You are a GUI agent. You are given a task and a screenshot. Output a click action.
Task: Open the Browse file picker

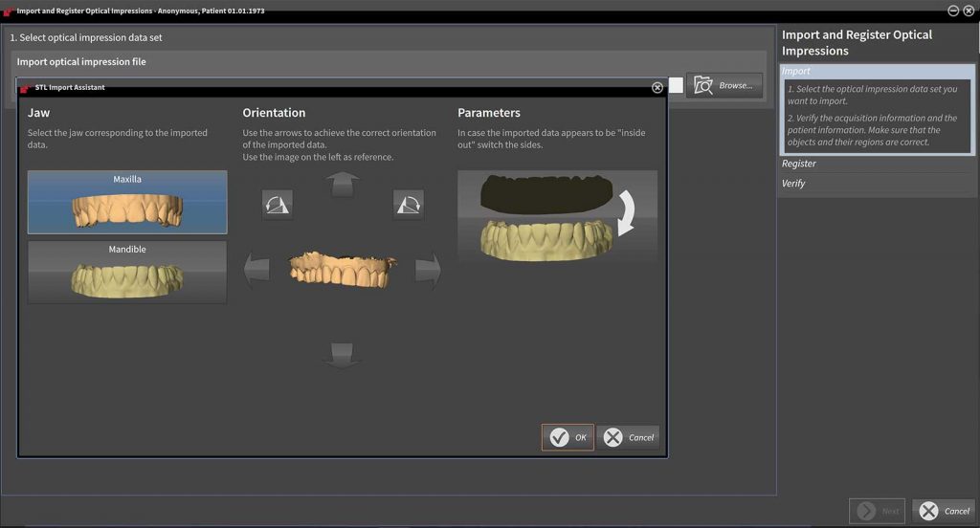[724, 85]
